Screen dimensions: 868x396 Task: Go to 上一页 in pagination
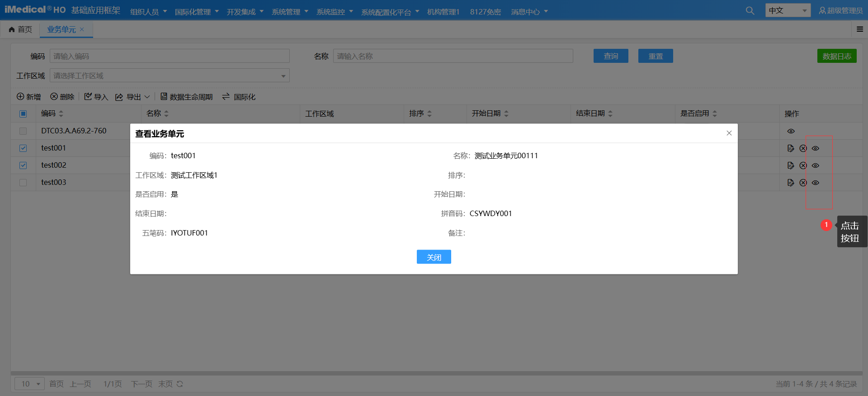pos(80,384)
